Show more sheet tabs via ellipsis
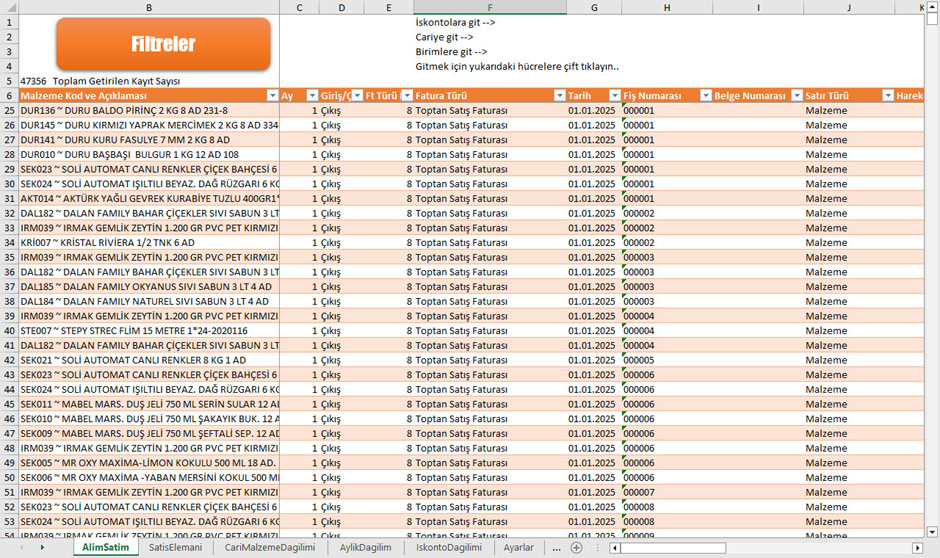The height and width of the screenshot is (558, 940). click(556, 548)
